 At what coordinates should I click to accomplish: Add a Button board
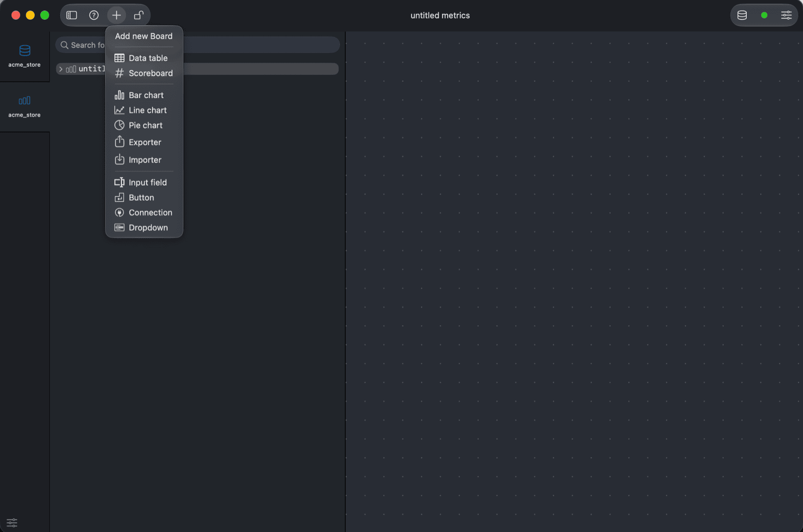(144, 198)
